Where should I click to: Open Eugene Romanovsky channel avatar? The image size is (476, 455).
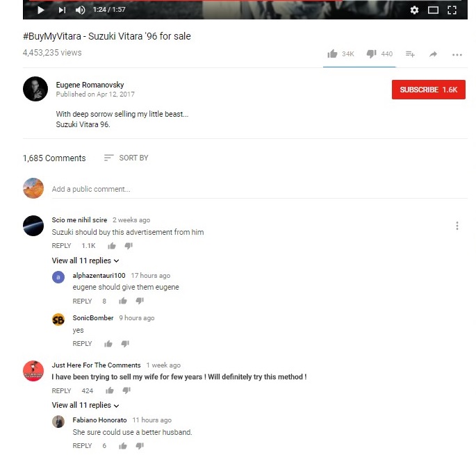35,89
